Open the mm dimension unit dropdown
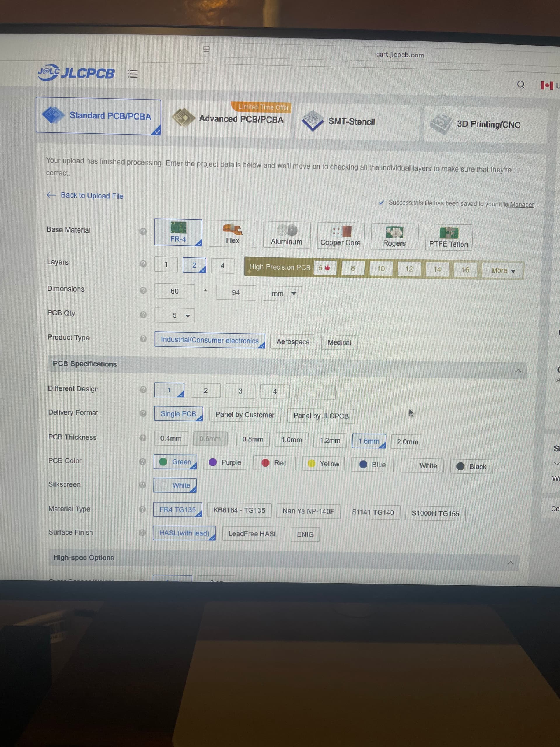The height and width of the screenshot is (747, 560). coord(283,294)
